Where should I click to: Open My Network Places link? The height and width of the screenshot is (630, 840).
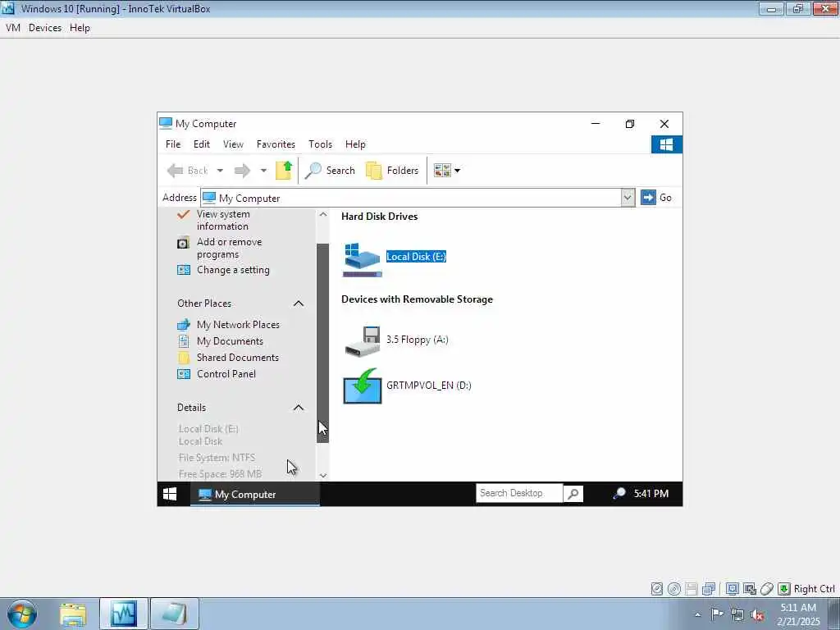point(238,325)
